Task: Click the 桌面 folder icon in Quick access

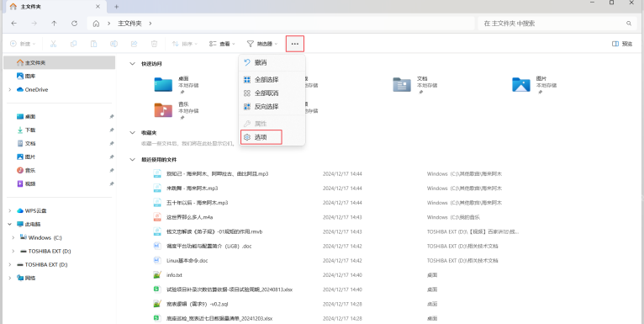Action: pyautogui.click(x=163, y=84)
